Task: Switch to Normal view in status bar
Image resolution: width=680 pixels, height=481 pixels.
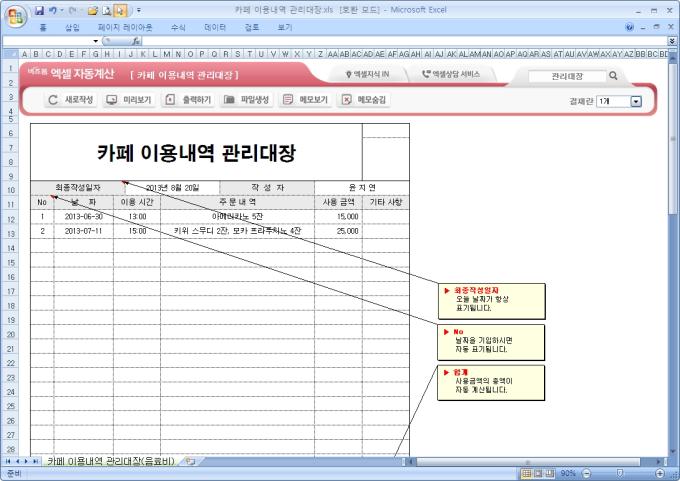Action: coord(525,472)
